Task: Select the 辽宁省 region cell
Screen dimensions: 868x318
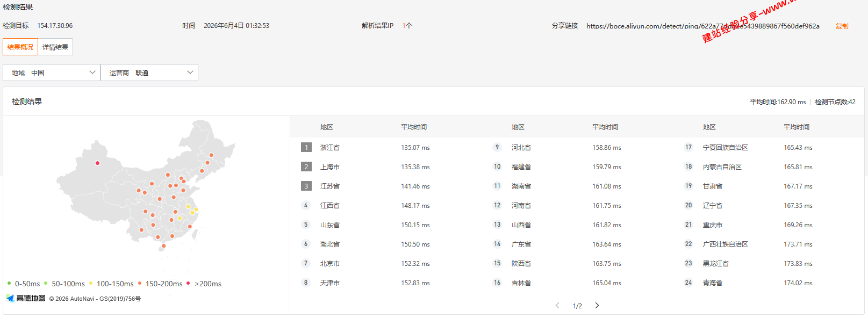Action: [x=713, y=205]
